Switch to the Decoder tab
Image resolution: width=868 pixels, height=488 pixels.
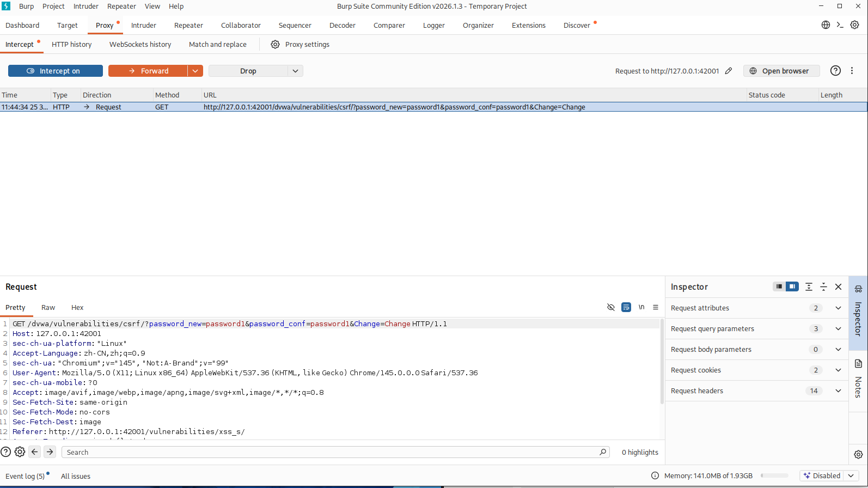(343, 25)
